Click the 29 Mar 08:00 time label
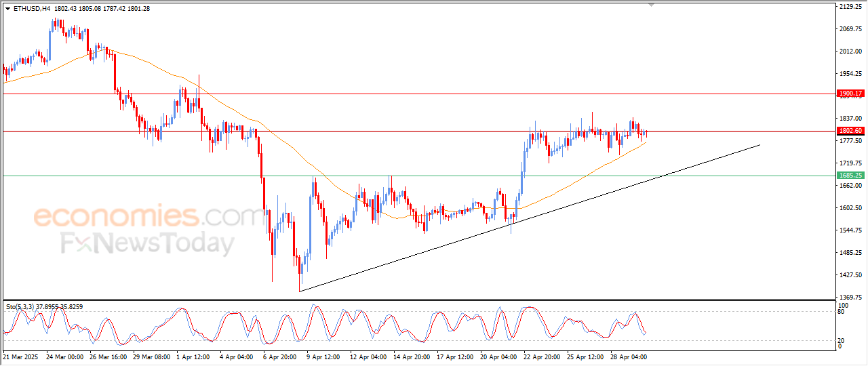The height and width of the screenshot is (366, 868). click(152, 356)
